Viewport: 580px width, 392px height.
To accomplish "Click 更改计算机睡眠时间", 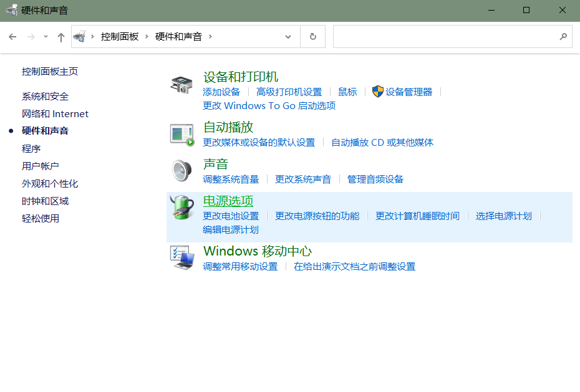I will pos(417,216).
